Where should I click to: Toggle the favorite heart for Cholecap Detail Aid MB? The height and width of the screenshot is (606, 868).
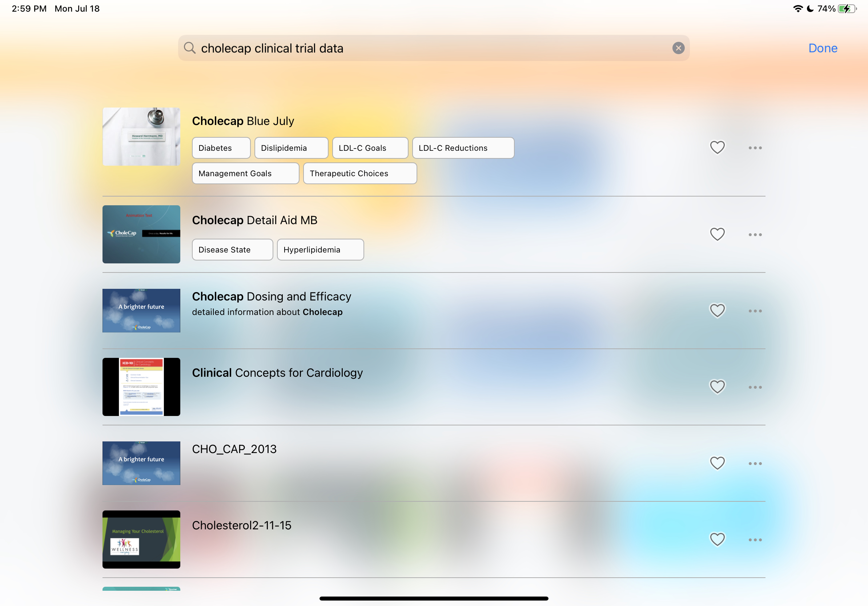(717, 234)
